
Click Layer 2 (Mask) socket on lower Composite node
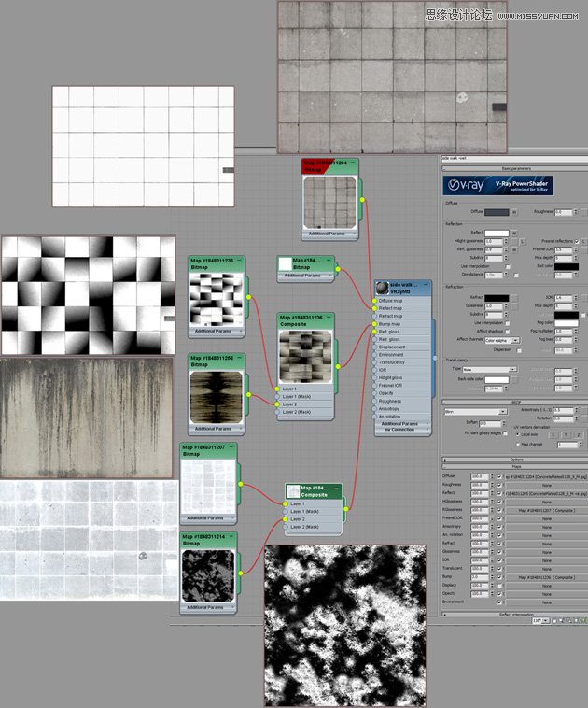[x=286, y=527]
